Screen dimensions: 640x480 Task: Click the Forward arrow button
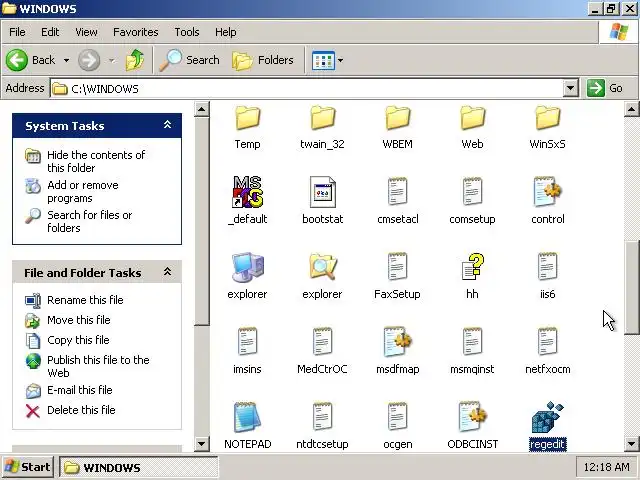click(x=89, y=60)
